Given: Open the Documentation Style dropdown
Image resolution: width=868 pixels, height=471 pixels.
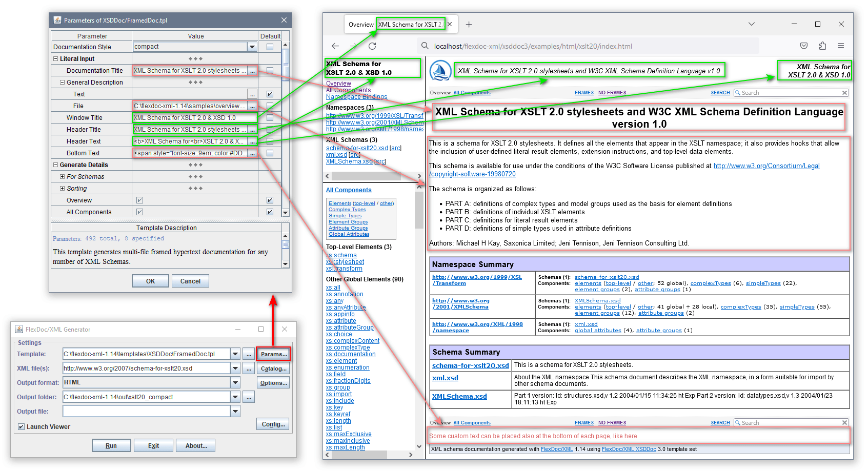Looking at the screenshot, I should click(x=252, y=47).
